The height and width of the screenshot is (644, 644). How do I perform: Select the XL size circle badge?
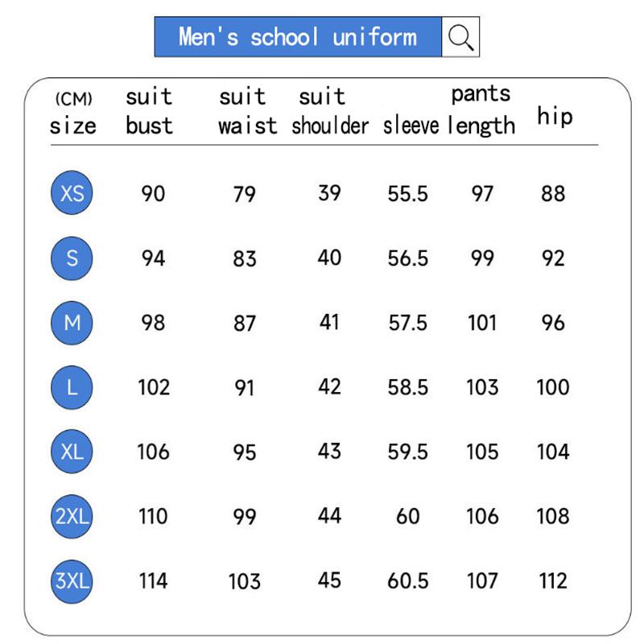click(x=72, y=452)
